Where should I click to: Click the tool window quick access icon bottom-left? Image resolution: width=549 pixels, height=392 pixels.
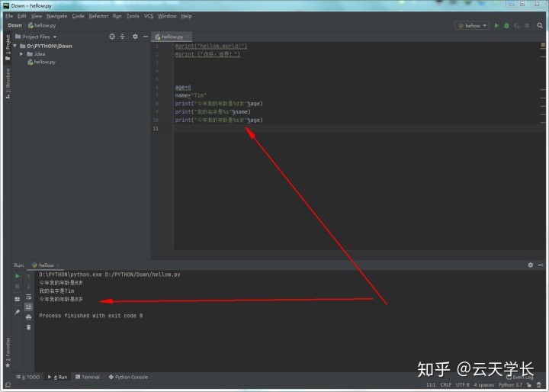8,384
